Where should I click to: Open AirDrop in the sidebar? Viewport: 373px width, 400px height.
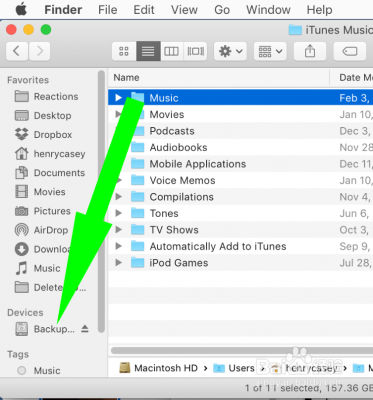click(42, 230)
